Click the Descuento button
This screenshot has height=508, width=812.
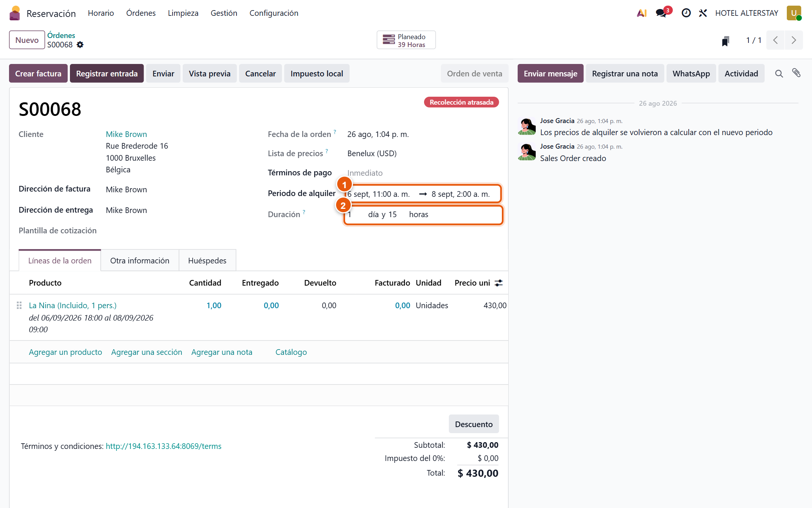click(x=474, y=424)
